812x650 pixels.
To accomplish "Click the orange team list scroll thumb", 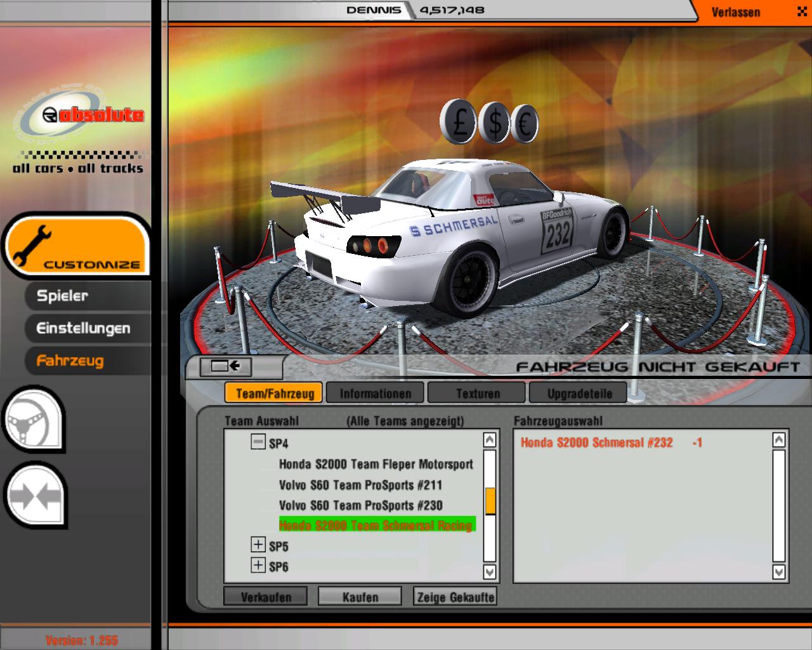I will click(x=490, y=501).
